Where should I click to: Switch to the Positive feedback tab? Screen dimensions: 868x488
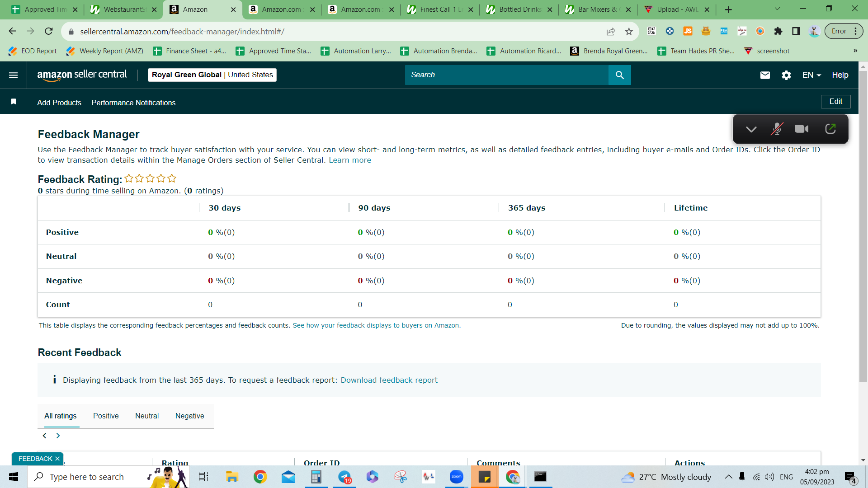106,416
